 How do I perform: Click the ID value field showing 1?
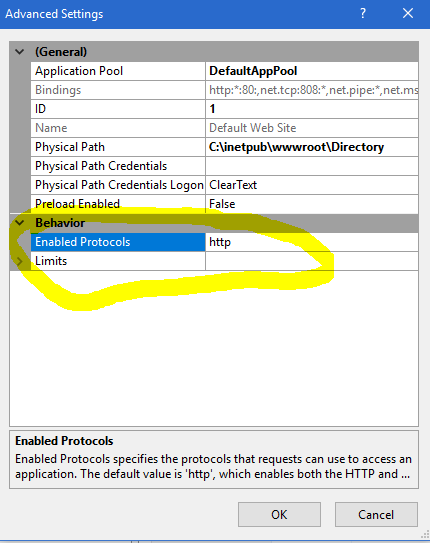coord(312,109)
